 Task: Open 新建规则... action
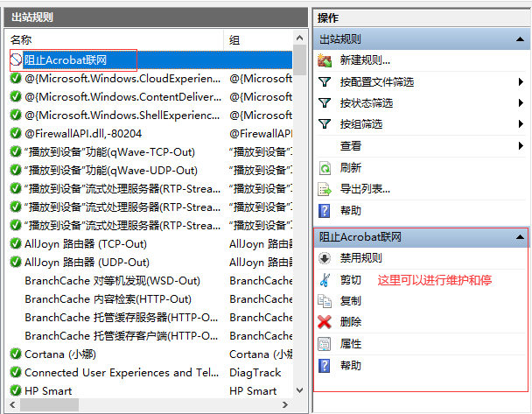tap(365, 60)
